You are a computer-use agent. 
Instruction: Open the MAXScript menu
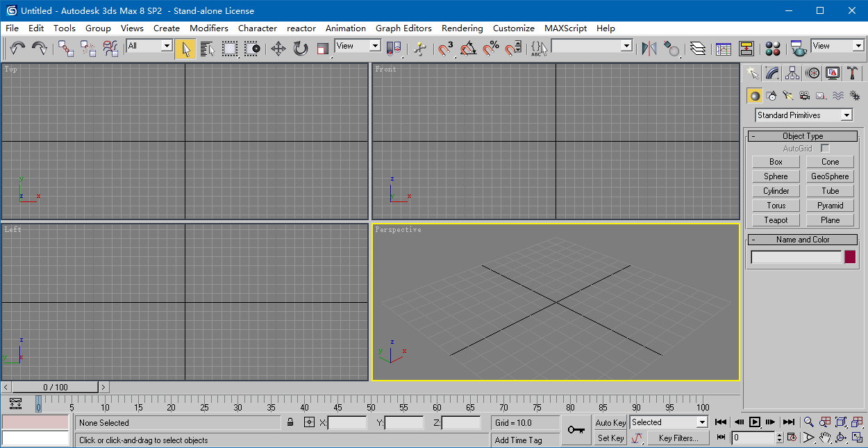click(x=565, y=28)
